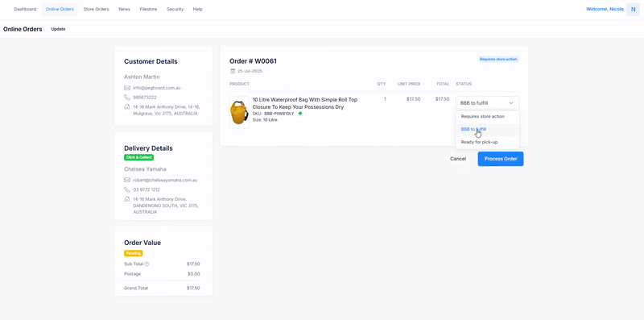Click the status dropdown chevron arrow
644x320 pixels.
tap(511, 103)
